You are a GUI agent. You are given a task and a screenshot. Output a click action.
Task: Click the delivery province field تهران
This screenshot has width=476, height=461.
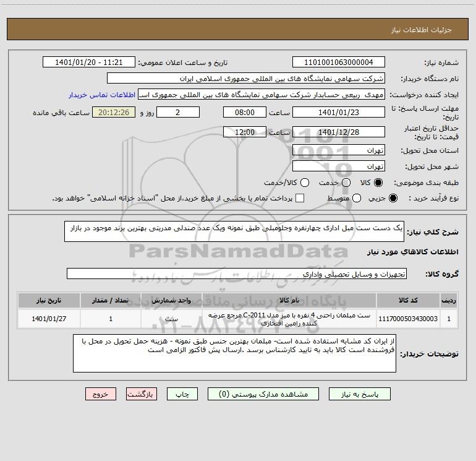point(339,150)
